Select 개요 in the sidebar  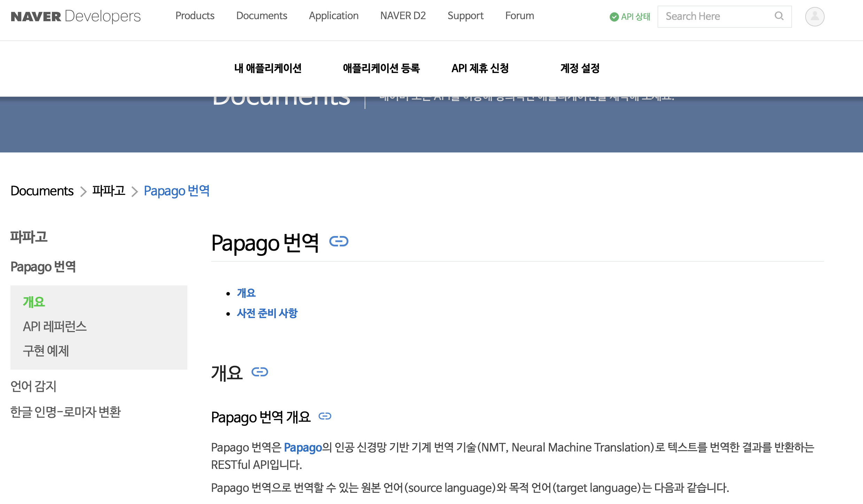tap(34, 302)
